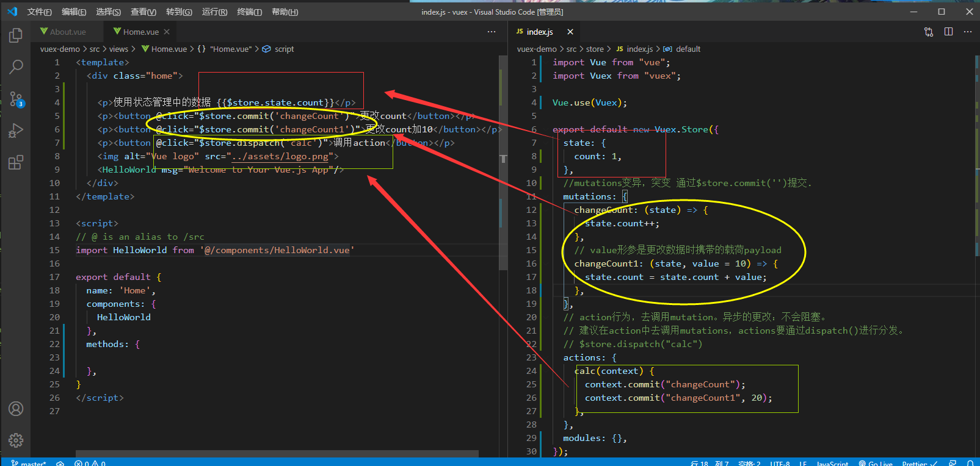Click vuex-demo in index.js breadcrumb

537,49
